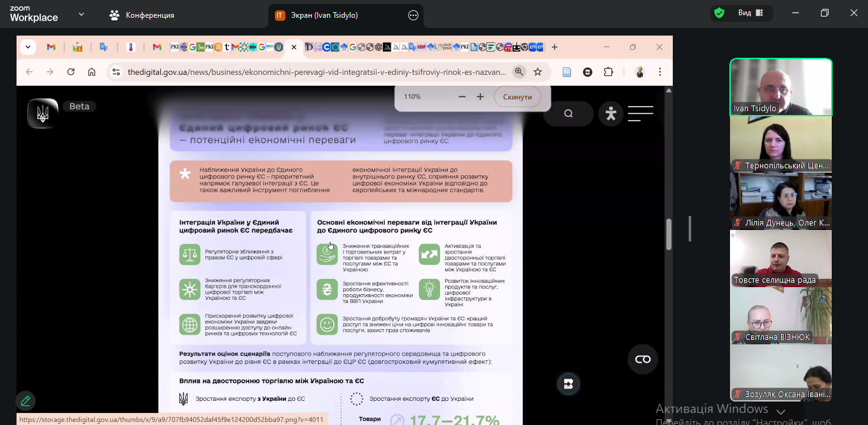The height and width of the screenshot is (425, 868).
Task: Click the green annotation pencil icon
Action: pos(25,401)
